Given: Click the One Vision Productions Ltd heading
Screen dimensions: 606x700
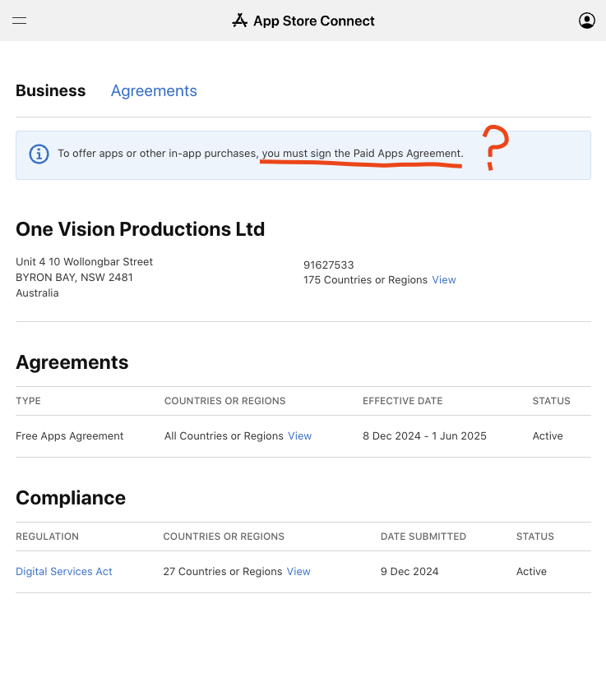Looking at the screenshot, I should (x=140, y=228).
